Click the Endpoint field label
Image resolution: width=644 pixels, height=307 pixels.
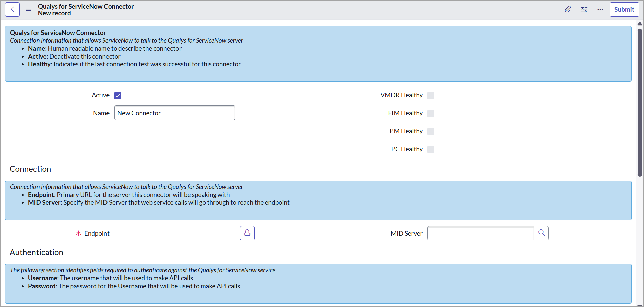97,234
